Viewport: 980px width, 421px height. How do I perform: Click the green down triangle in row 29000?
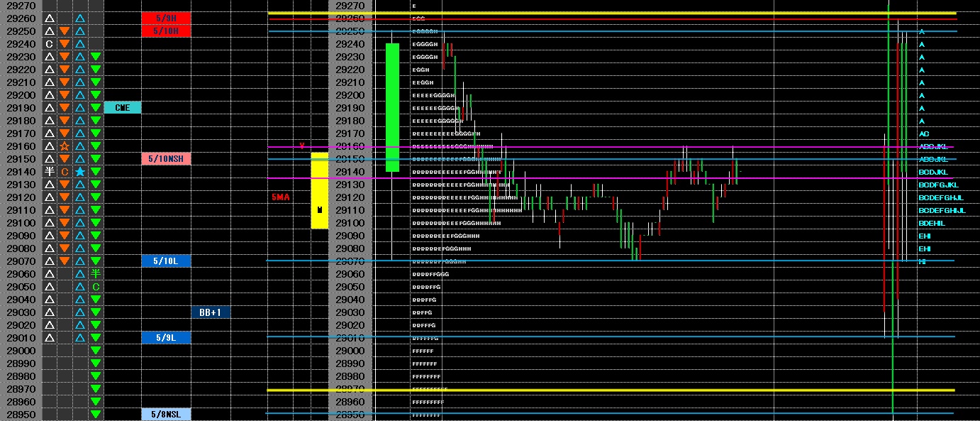[96, 351]
